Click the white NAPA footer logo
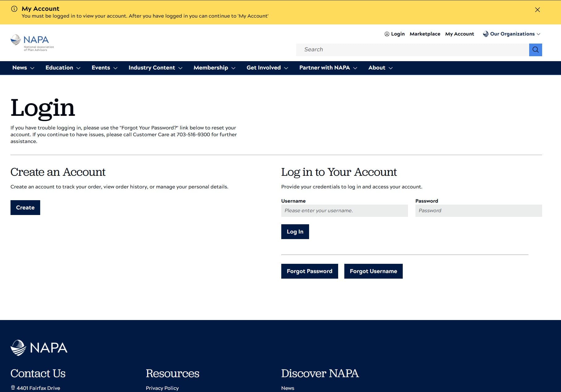Screen dimensions: 561x392 tap(39, 348)
